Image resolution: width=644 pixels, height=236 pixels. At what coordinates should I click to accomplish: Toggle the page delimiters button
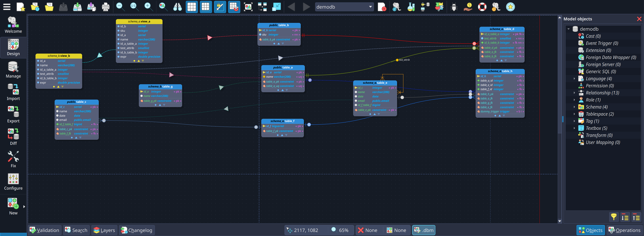206,7
